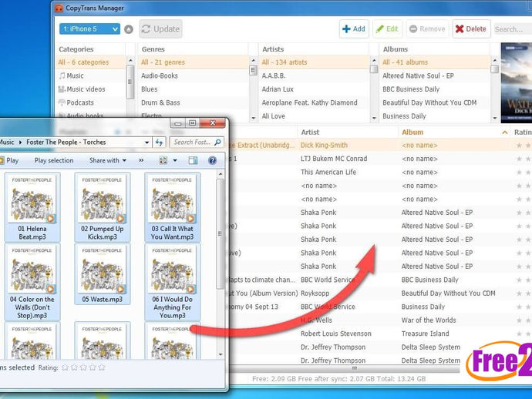Viewport: 532px width, 399px height.
Task: Select Robert Louis Stevenson Treasure Island row
Action: tap(379, 334)
